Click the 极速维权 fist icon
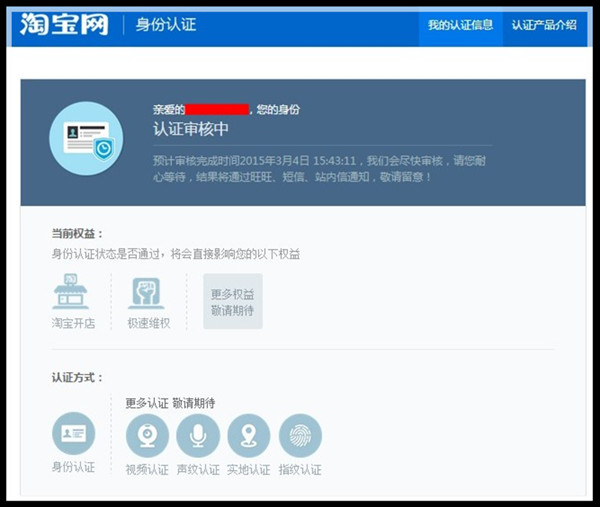The image size is (600, 507). (x=147, y=293)
